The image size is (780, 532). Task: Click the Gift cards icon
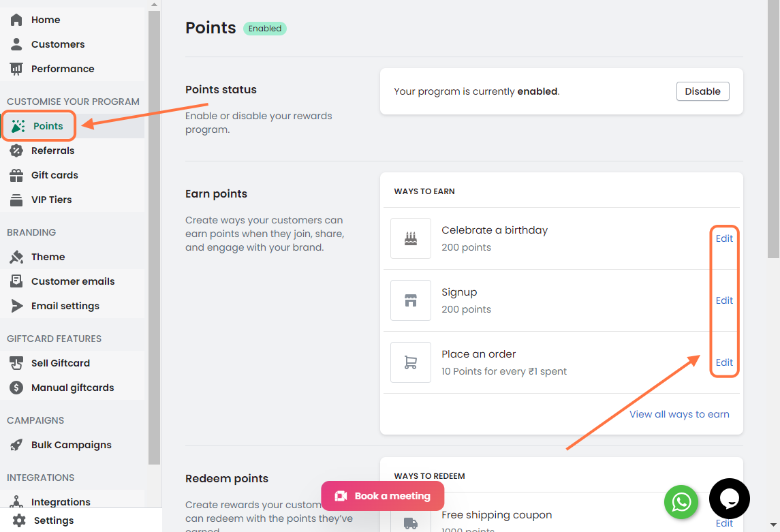click(16, 175)
